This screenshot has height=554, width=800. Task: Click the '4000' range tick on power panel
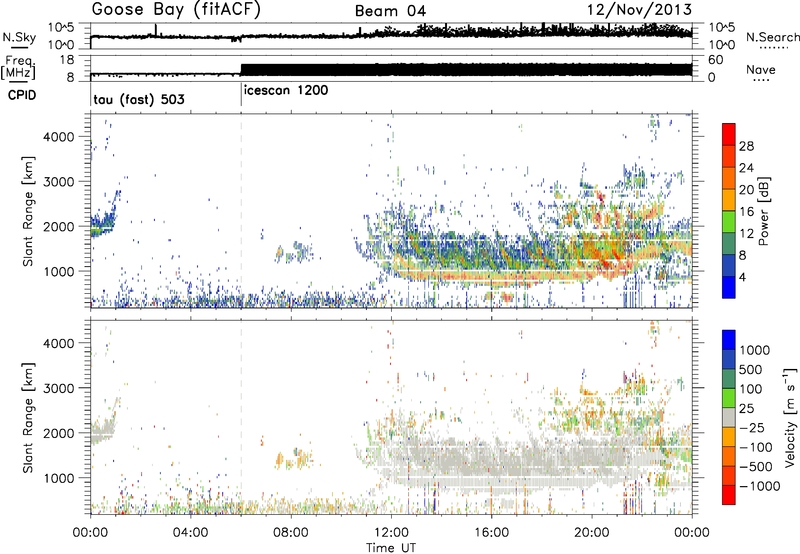[x=59, y=137]
